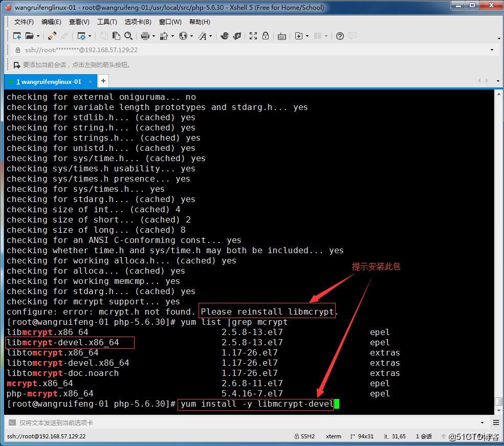Click the Print icon

[145, 36]
